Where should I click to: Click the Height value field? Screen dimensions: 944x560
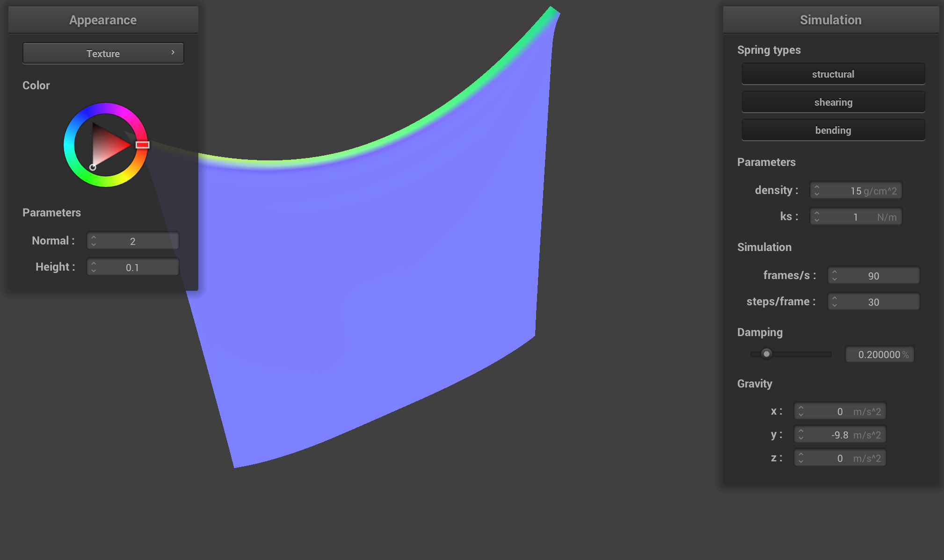click(133, 267)
